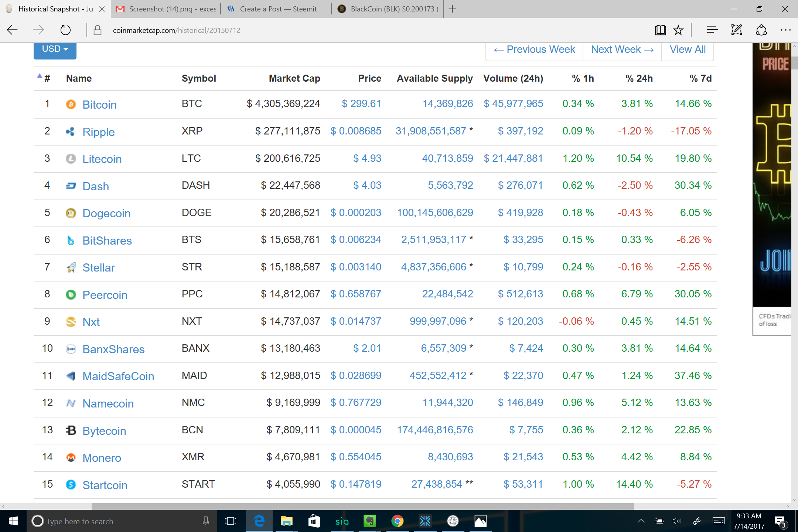Open the Edge settings ellipsis menu

(x=785, y=30)
